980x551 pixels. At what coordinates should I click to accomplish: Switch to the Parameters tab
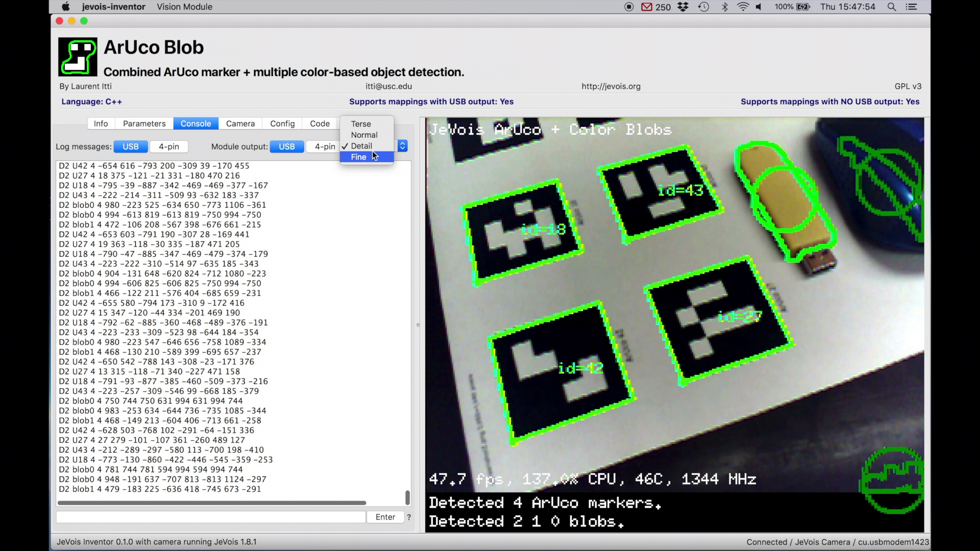[144, 123]
